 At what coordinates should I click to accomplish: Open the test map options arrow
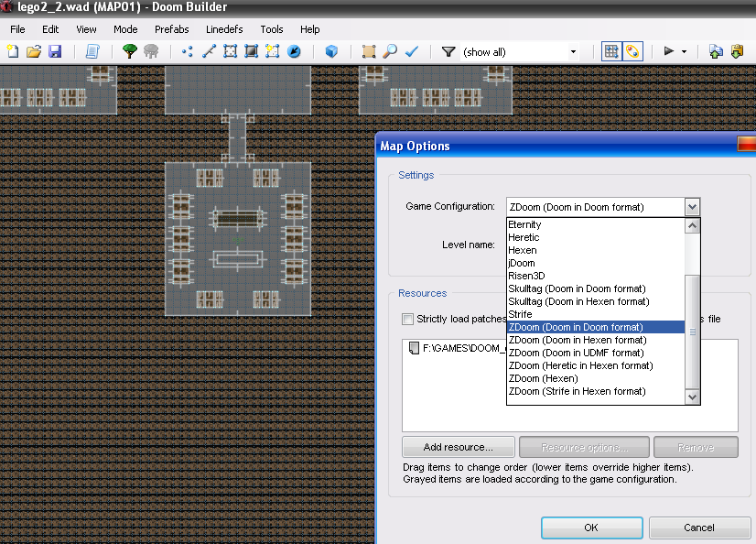pos(685,51)
